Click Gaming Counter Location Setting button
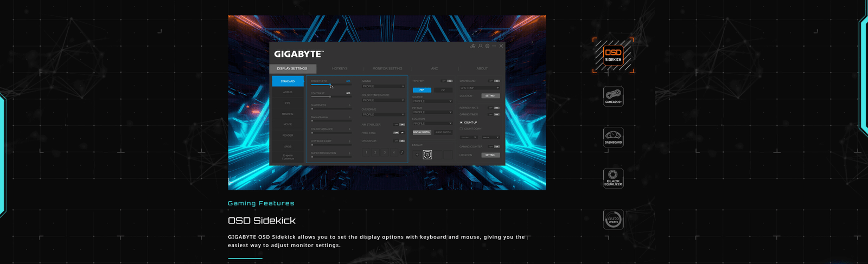 [x=490, y=155]
